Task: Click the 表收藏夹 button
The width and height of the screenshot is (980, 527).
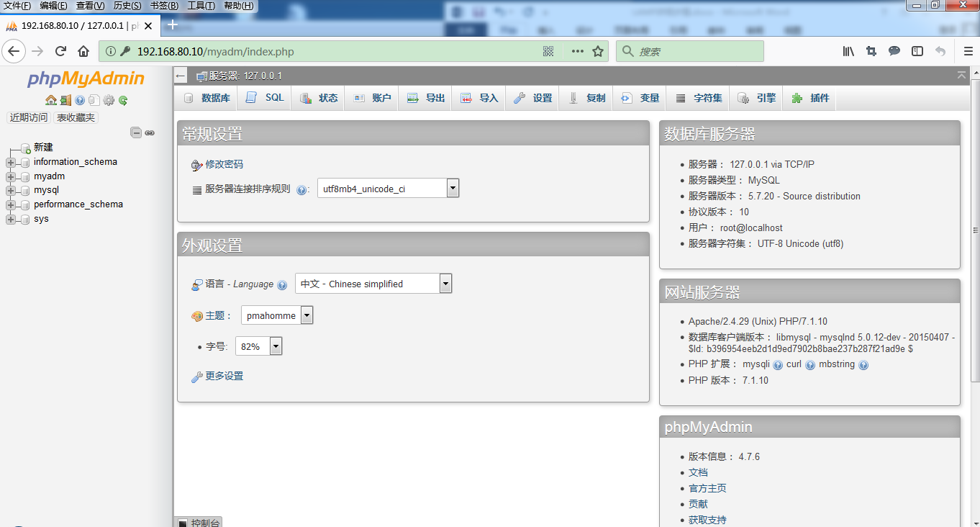Action: click(76, 117)
